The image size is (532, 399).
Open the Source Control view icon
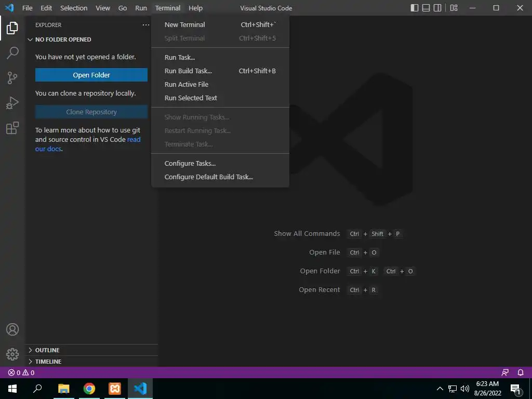(x=12, y=78)
